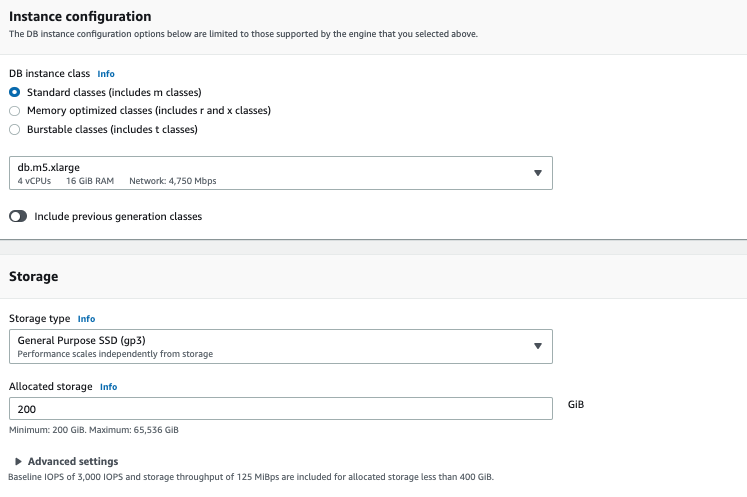Click the Include previous generation classes label

point(118,216)
